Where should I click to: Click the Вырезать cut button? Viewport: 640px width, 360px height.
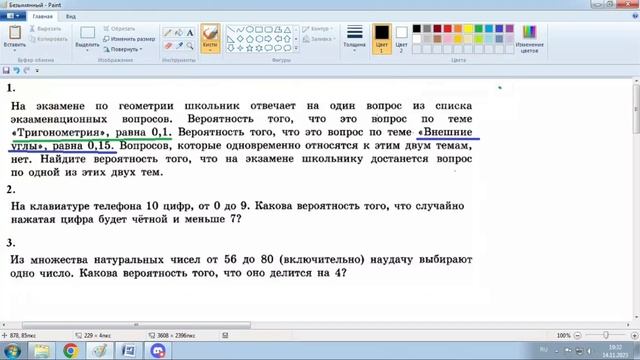click(45, 29)
